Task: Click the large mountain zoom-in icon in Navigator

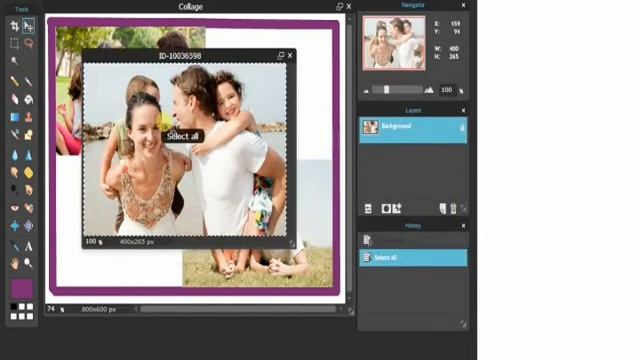Action: click(x=429, y=90)
